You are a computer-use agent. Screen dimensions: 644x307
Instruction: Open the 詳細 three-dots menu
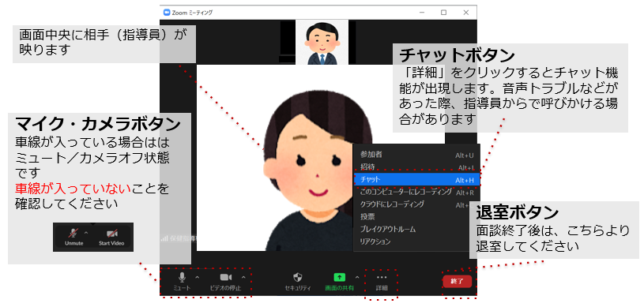[382, 282]
